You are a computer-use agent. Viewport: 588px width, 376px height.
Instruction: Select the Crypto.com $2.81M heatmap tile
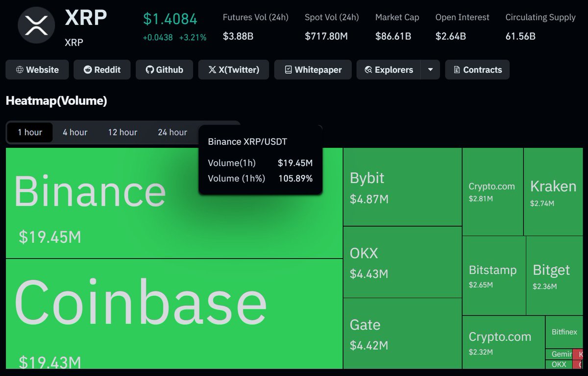(x=492, y=191)
